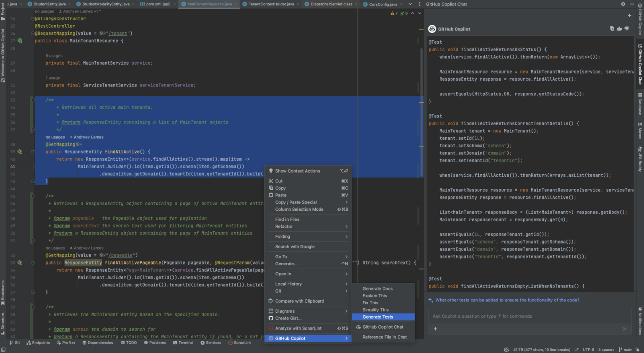
Task: Click Ask Copilot question input field
Action: [x=529, y=316]
